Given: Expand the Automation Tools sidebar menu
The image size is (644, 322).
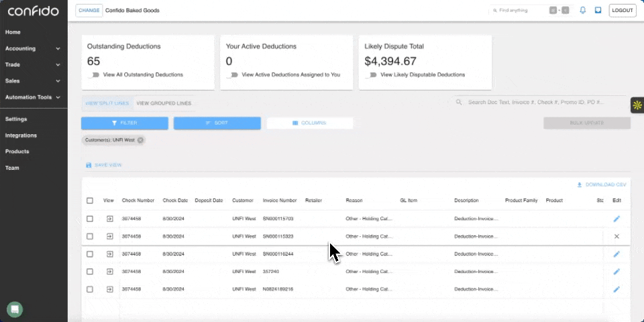Looking at the screenshot, I should [34, 97].
